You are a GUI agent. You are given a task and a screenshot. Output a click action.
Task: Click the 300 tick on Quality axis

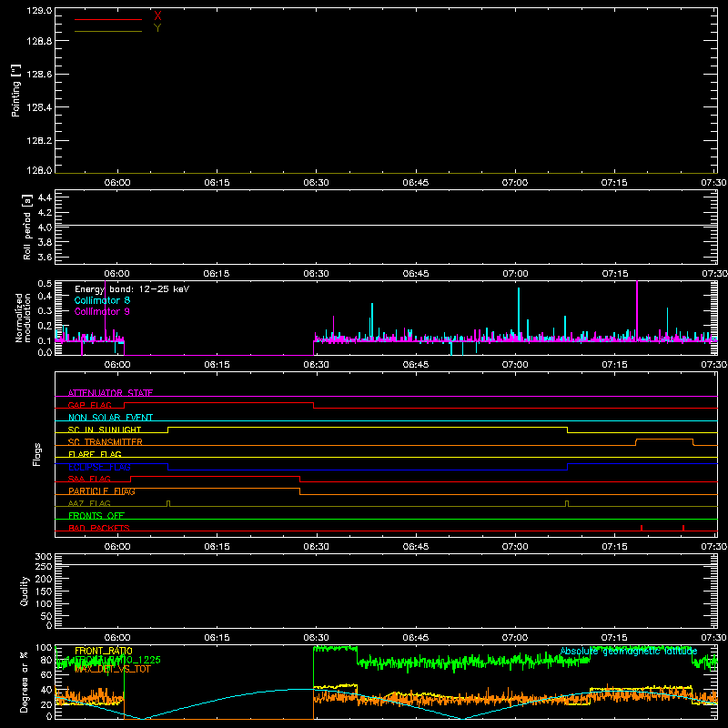(x=43, y=557)
